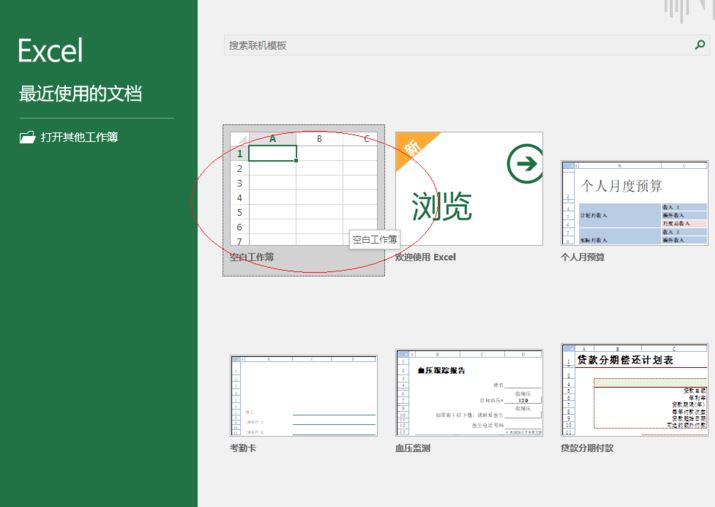715x507 pixels.
Task: Click the 欢迎使用 Excel caption
Action: [x=425, y=257]
